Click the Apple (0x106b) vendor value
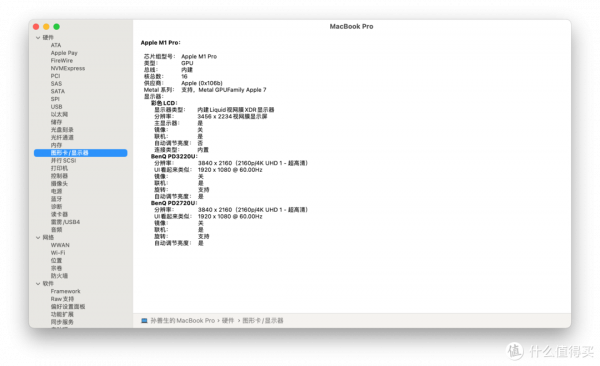Image resolution: width=600 pixels, height=366 pixels. coord(202,83)
